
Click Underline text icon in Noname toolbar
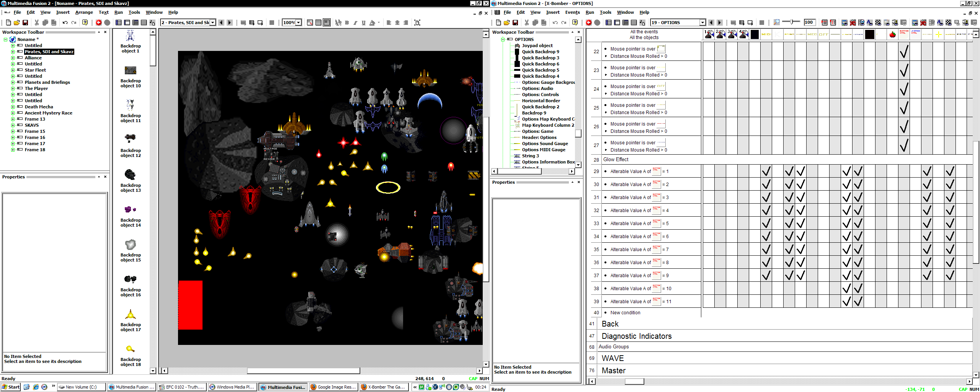[364, 23]
